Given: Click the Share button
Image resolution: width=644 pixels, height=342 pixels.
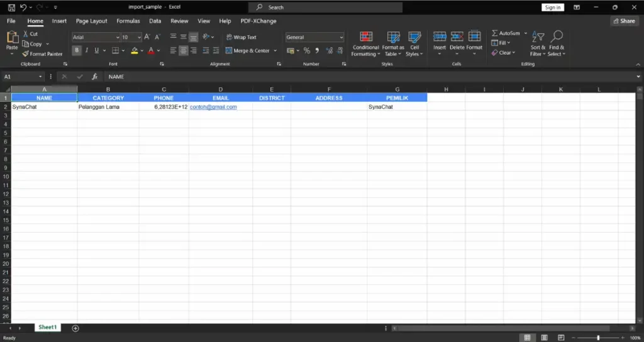Looking at the screenshot, I should 625,21.
